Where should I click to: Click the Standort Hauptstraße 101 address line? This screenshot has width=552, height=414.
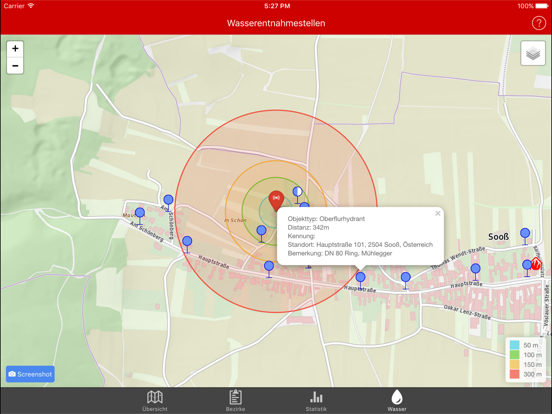click(x=360, y=245)
